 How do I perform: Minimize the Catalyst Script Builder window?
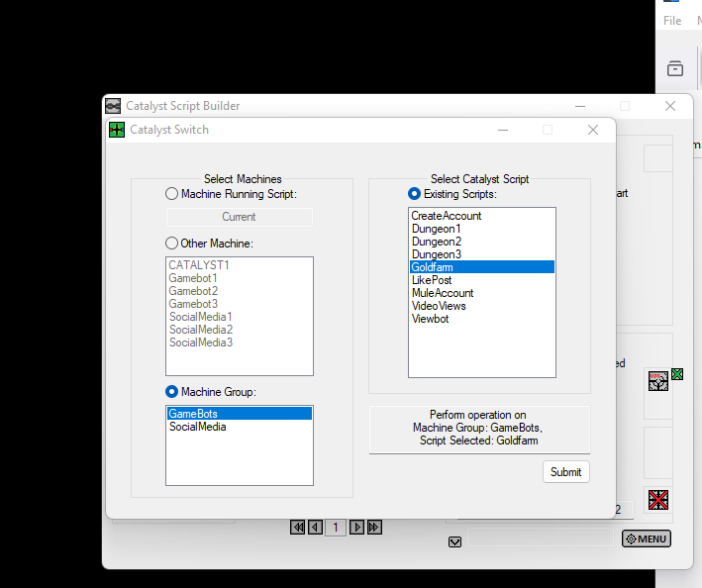click(x=580, y=106)
